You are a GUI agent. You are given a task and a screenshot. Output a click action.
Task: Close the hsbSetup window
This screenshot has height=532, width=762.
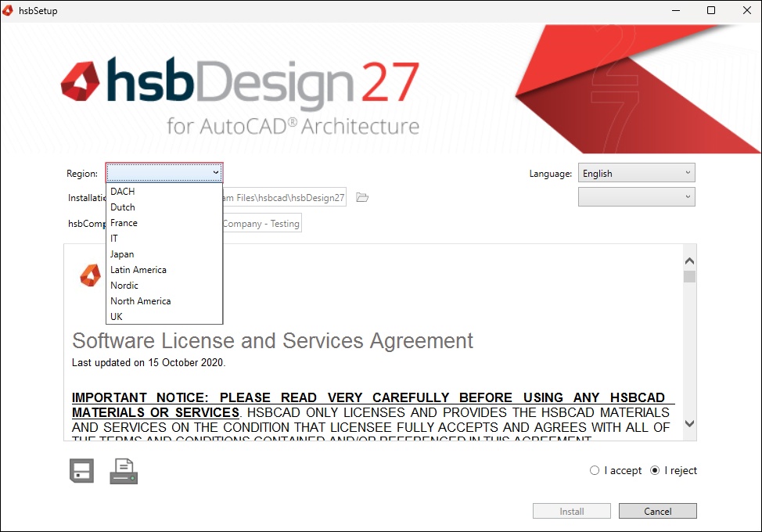point(747,10)
